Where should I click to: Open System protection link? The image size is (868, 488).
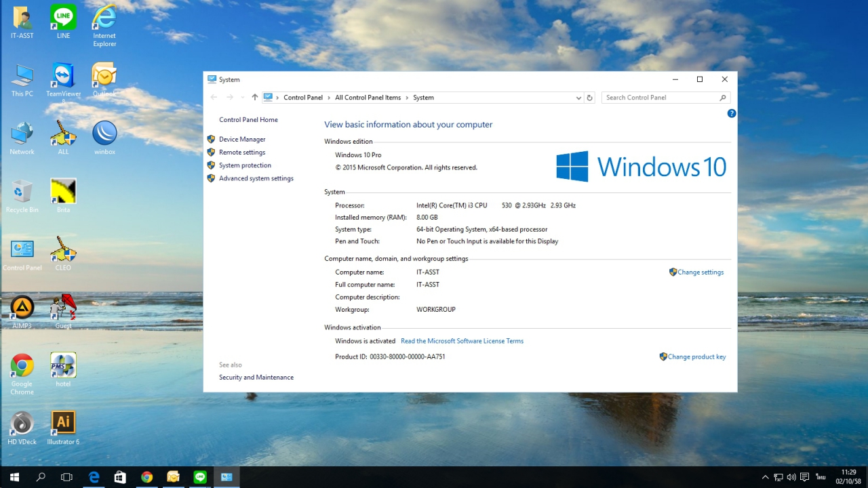click(x=245, y=165)
